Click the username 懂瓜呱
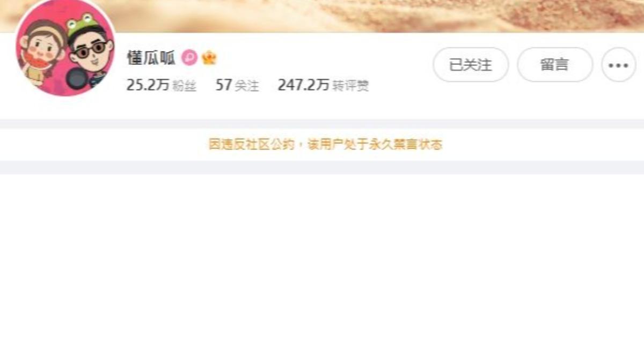Screen dimensions: 644x362 pyautogui.click(x=151, y=58)
